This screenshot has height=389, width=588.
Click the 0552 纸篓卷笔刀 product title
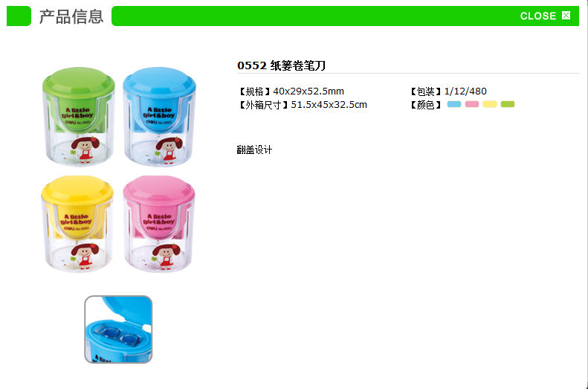click(x=281, y=65)
